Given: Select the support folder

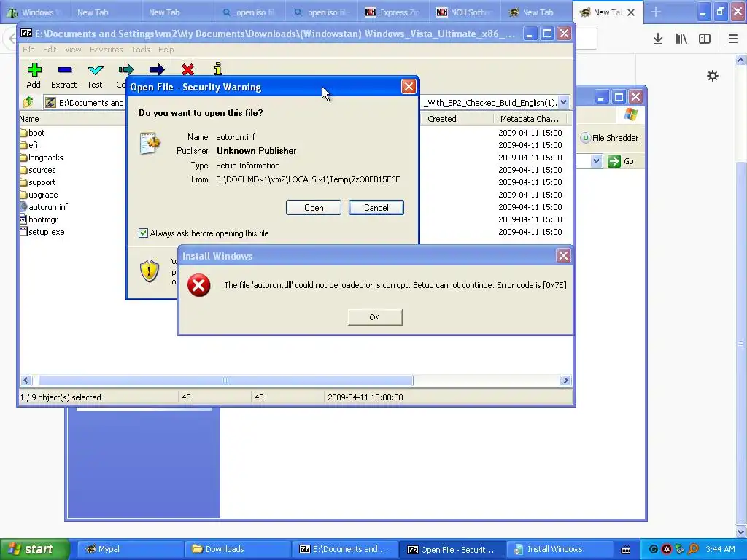Looking at the screenshot, I should [38, 182].
